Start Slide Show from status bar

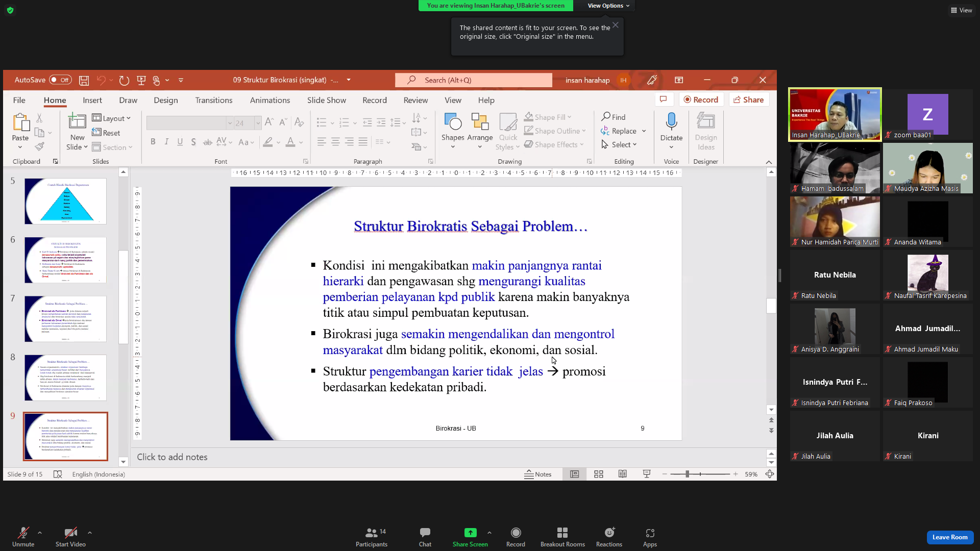[647, 474]
